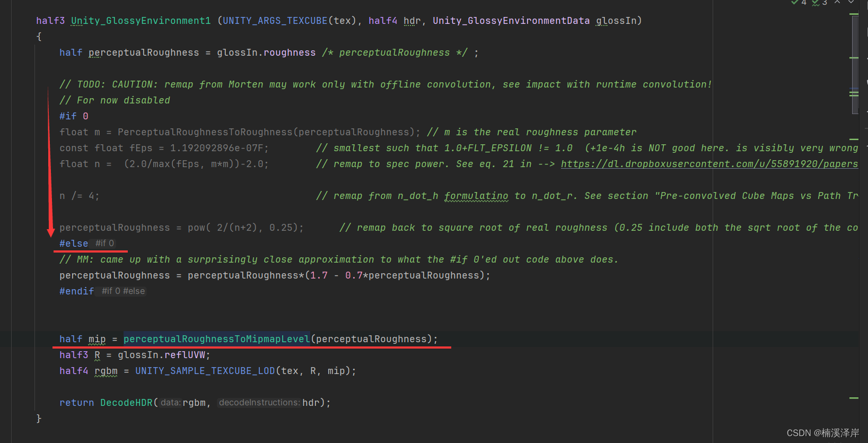
Task: Click UNITY_ARGS_TEXCUBE macro in signature
Action: 275,21
